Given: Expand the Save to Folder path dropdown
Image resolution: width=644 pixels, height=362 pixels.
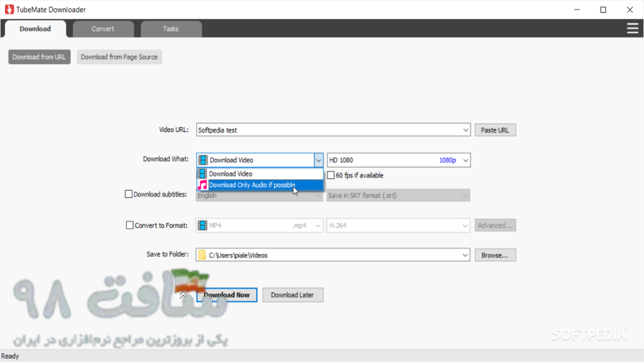Looking at the screenshot, I should [465, 255].
